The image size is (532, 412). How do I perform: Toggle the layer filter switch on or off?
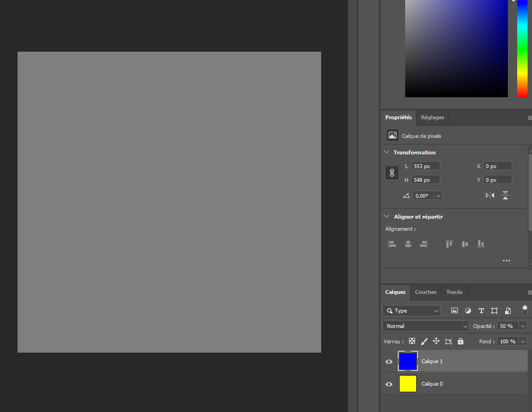524,310
